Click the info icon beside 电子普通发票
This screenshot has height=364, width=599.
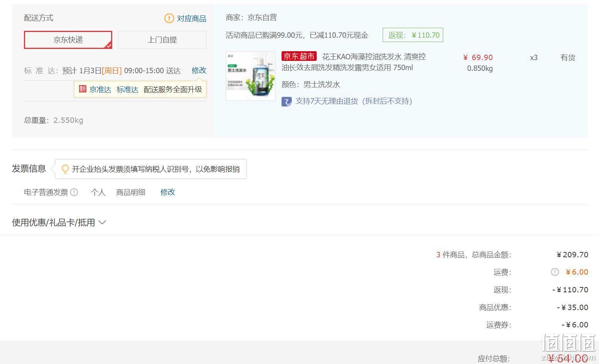point(74,192)
